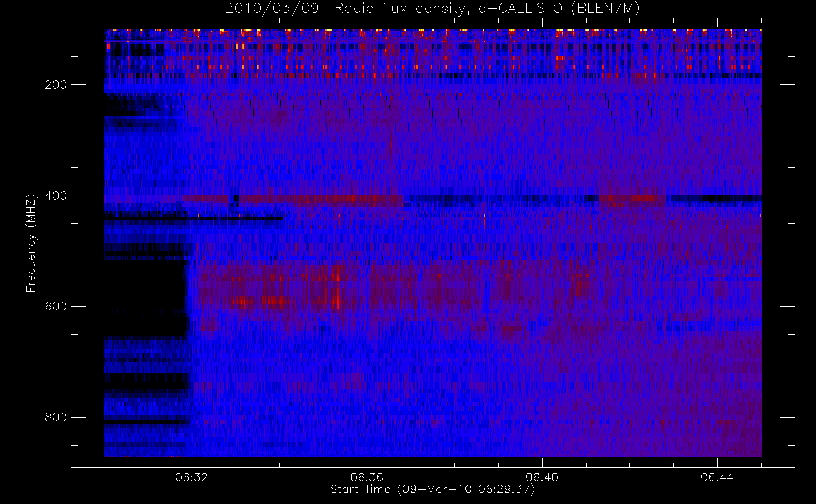Image resolution: width=816 pixels, height=504 pixels.
Task: Click the 06:40 time tick label
Action: (x=542, y=477)
